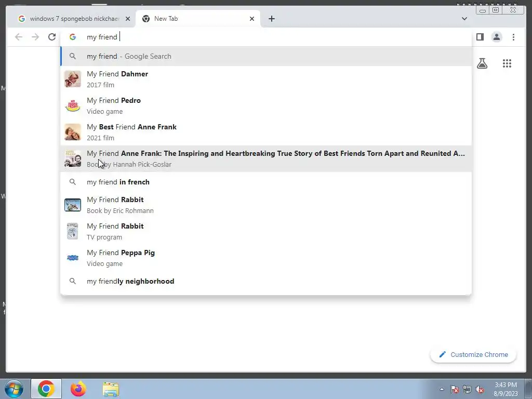The image size is (532, 399).
Task: Click the Google logo in the address bar
Action: coord(73,37)
